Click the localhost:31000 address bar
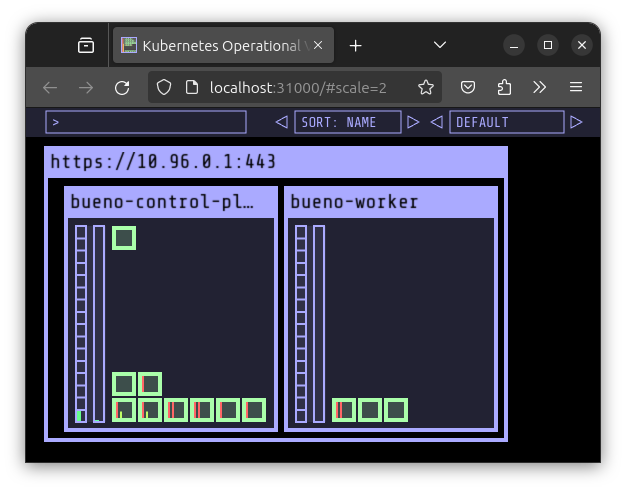The image size is (626, 491). pyautogui.click(x=297, y=87)
